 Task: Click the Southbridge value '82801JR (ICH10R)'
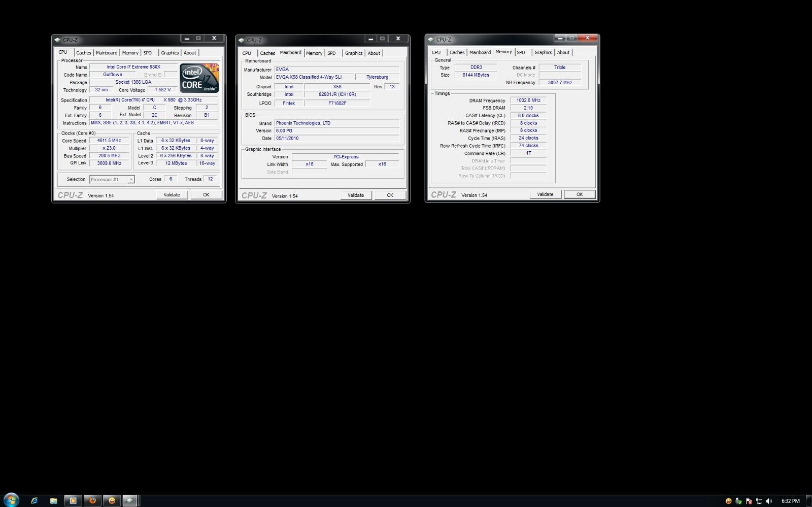coord(337,94)
